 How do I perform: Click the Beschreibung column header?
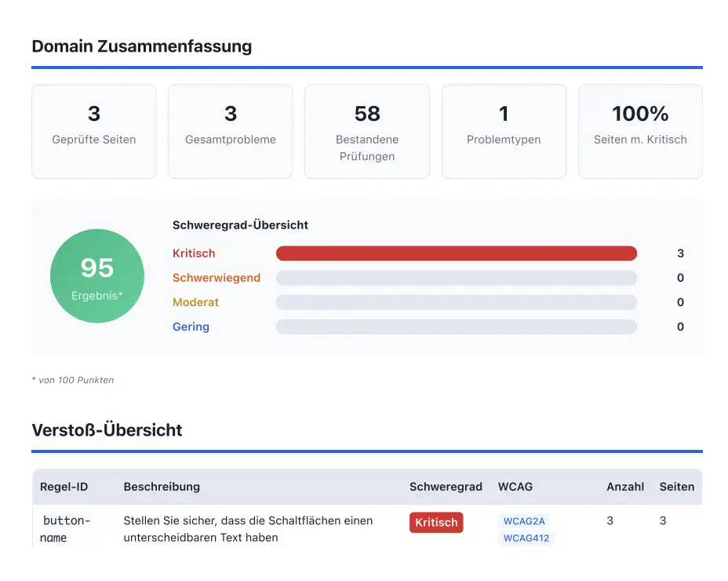[x=162, y=487]
